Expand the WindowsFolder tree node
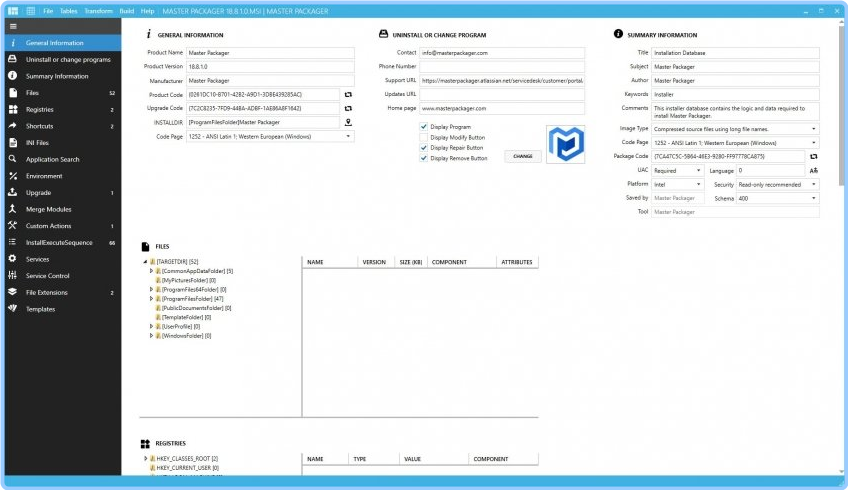848x490 pixels. 151,336
